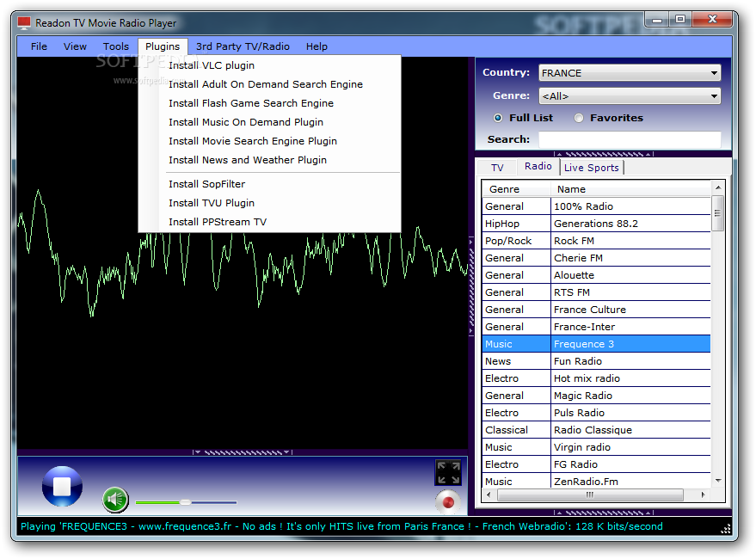Close the open Plugins menu
756x559 pixels.
click(163, 46)
